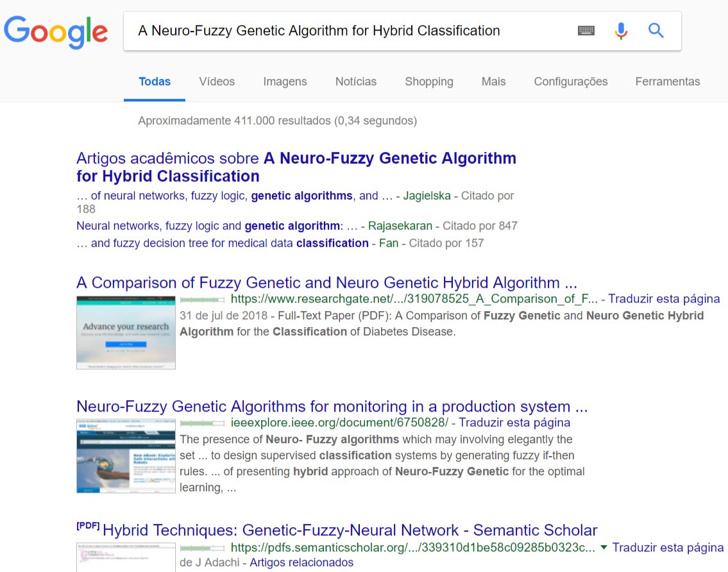Open 'Neuro-Fuzzy Genetic Algorithms for monitoring' result
The height and width of the screenshot is (572, 728).
coord(332,407)
